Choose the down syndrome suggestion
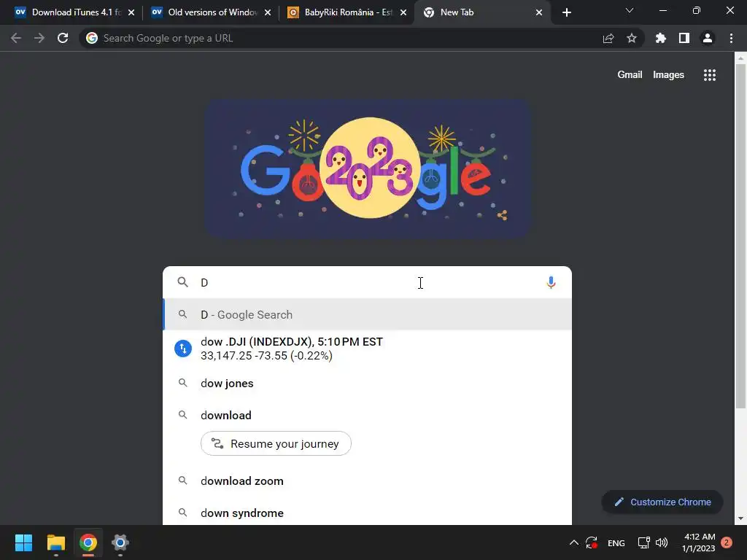747x560 pixels. (368, 513)
